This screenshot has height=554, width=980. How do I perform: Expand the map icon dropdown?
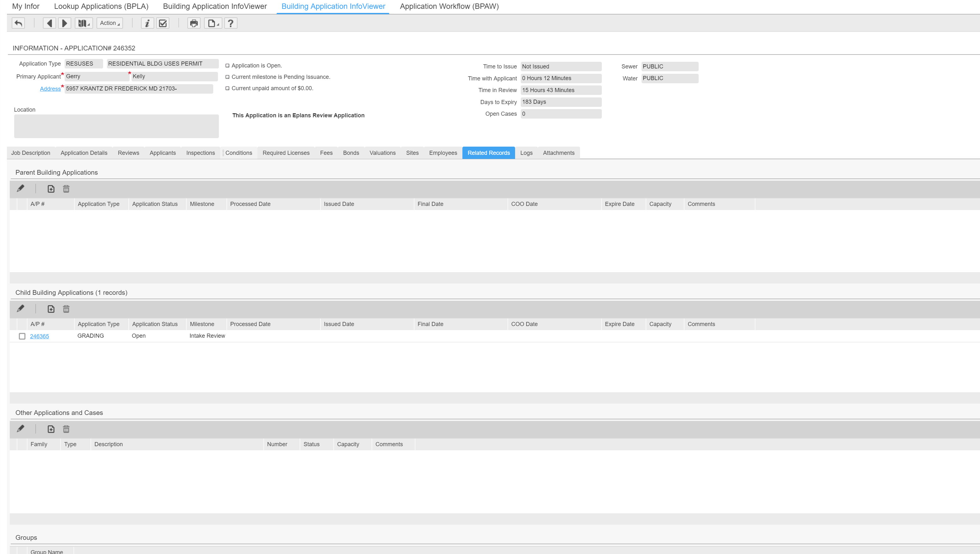[x=84, y=23]
